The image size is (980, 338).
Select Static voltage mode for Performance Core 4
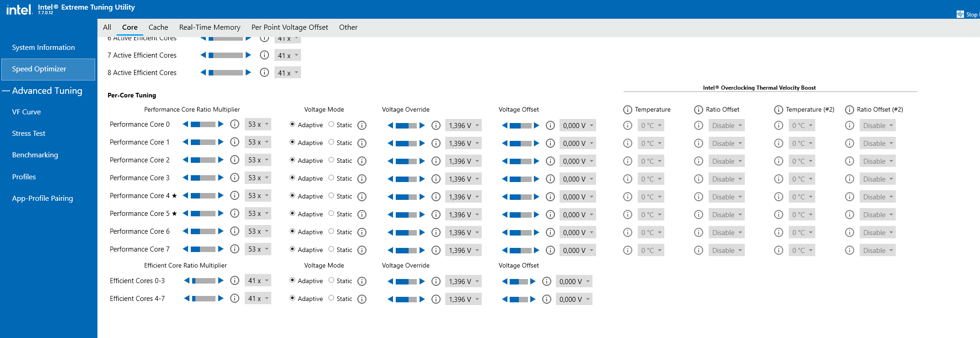[x=331, y=196]
